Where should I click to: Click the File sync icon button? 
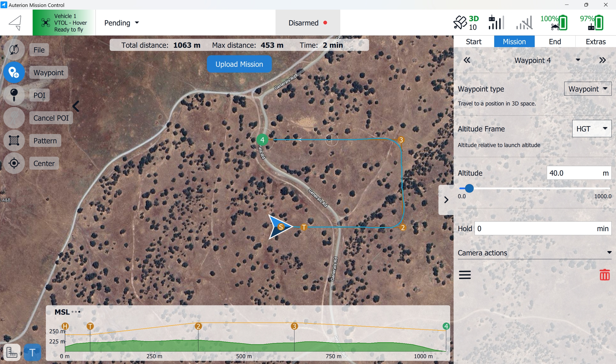[14, 50]
